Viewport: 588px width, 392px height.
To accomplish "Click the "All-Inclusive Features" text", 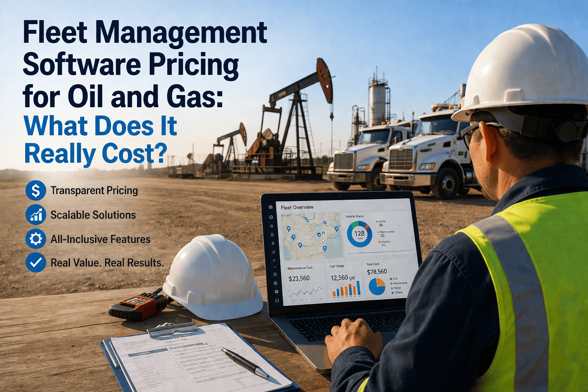I will tap(100, 239).
